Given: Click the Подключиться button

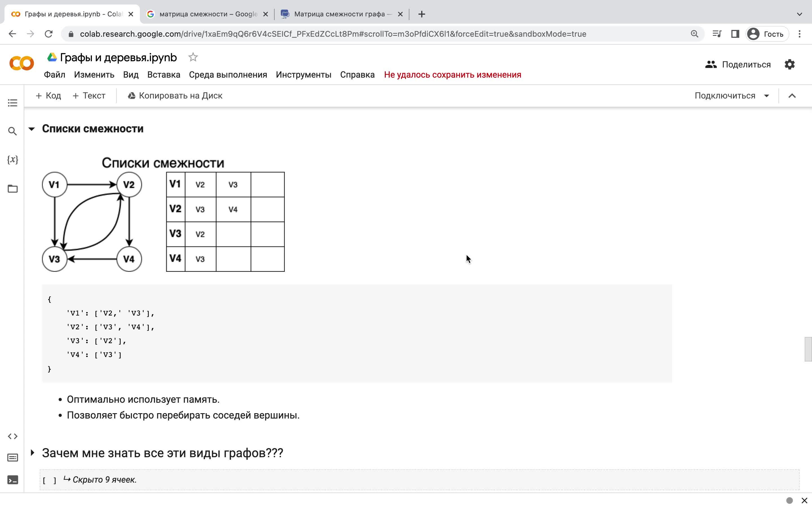Looking at the screenshot, I should (725, 96).
